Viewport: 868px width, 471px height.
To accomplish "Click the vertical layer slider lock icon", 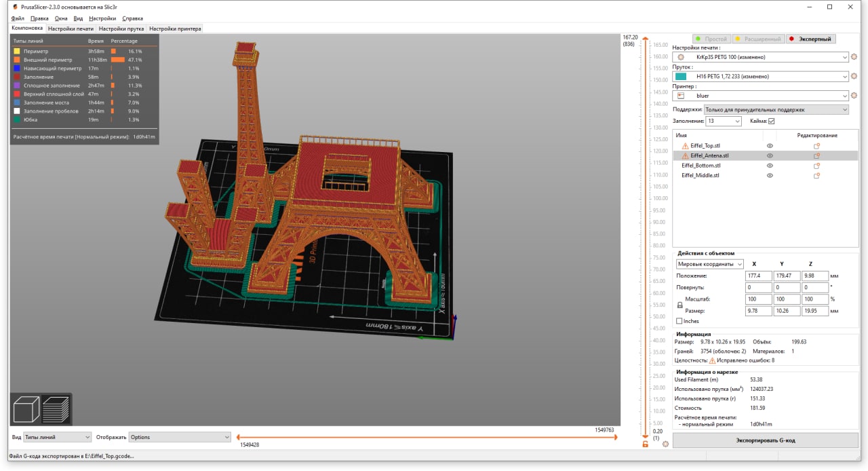I will pos(645,445).
